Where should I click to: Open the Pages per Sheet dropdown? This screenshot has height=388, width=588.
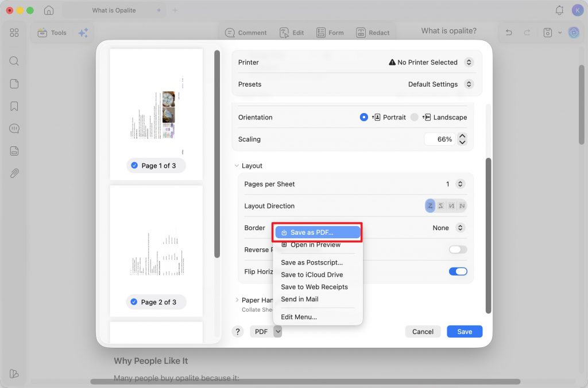460,184
